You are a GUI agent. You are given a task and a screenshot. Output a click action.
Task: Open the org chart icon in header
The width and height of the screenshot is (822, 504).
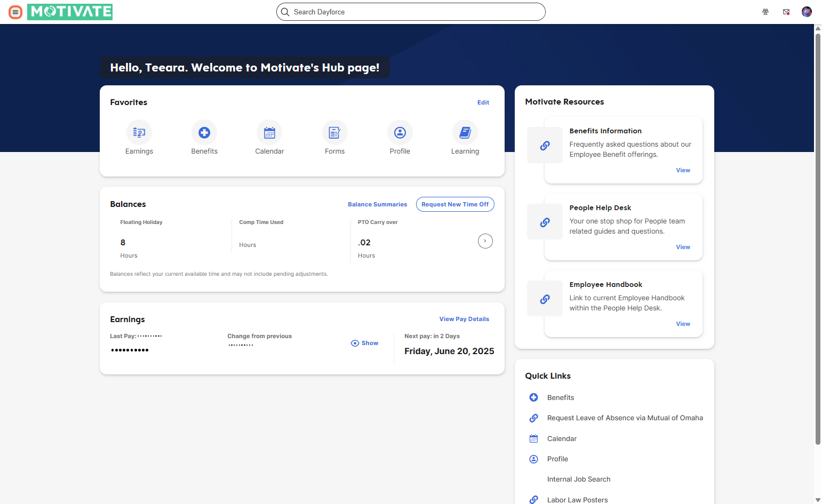[x=765, y=12]
